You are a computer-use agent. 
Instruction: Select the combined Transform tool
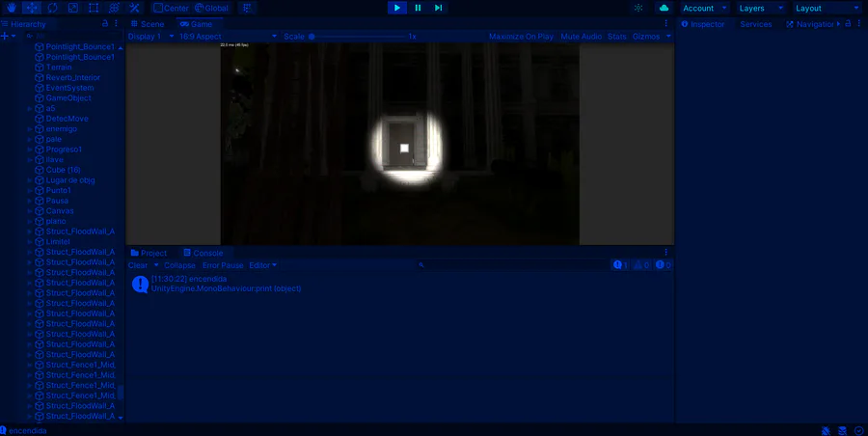tap(114, 8)
